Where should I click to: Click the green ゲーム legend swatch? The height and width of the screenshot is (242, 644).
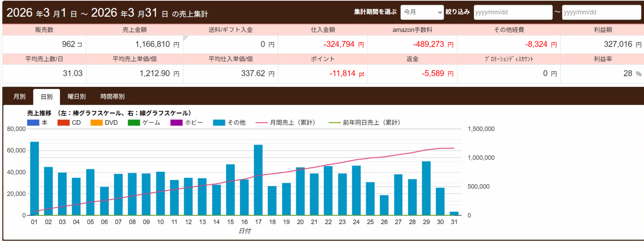tap(134, 123)
